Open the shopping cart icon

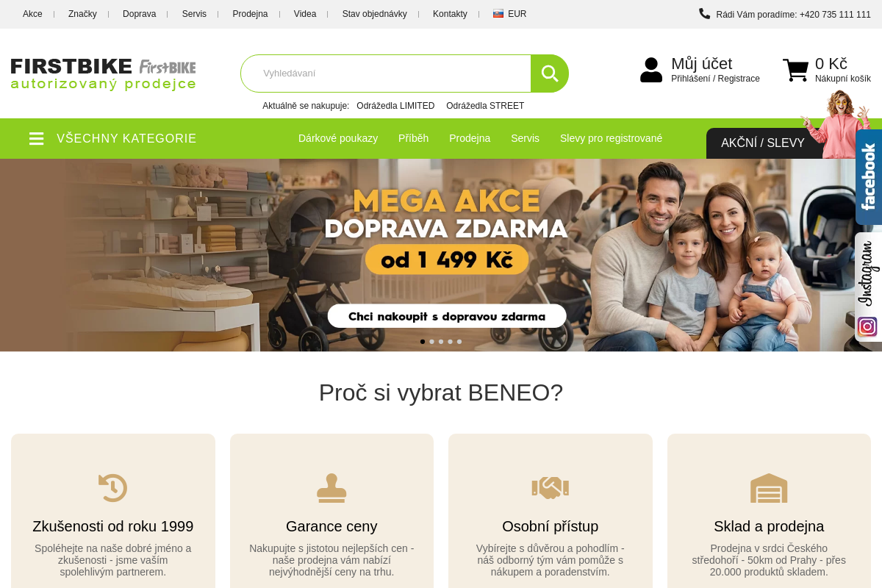click(795, 71)
